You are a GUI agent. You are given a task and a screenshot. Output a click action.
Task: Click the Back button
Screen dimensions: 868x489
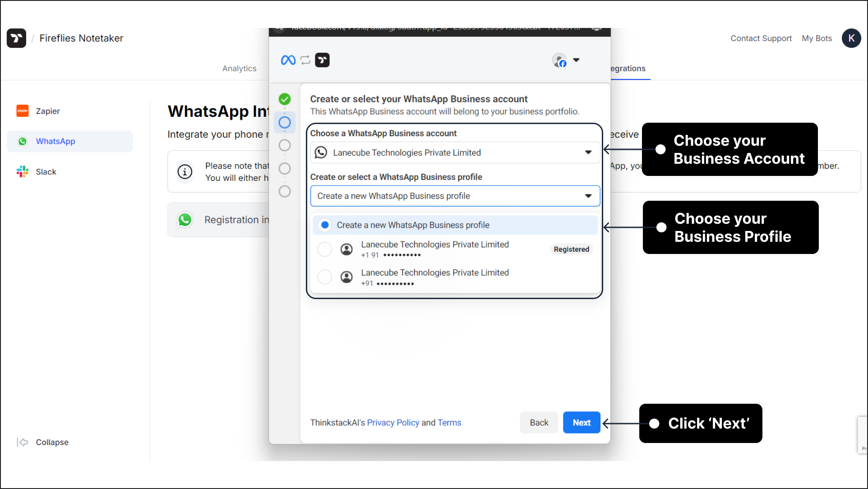539,423
